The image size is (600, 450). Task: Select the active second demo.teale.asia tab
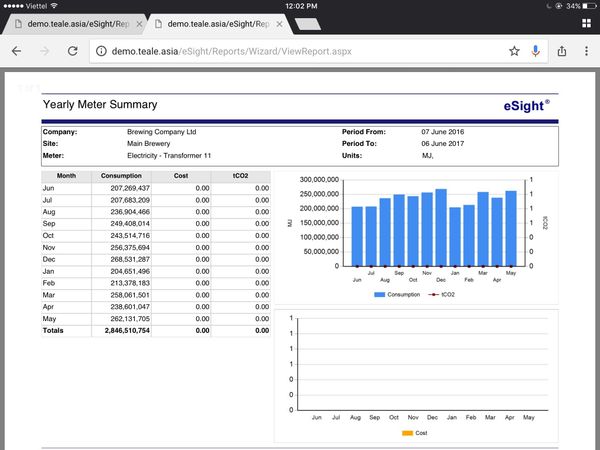pos(218,24)
